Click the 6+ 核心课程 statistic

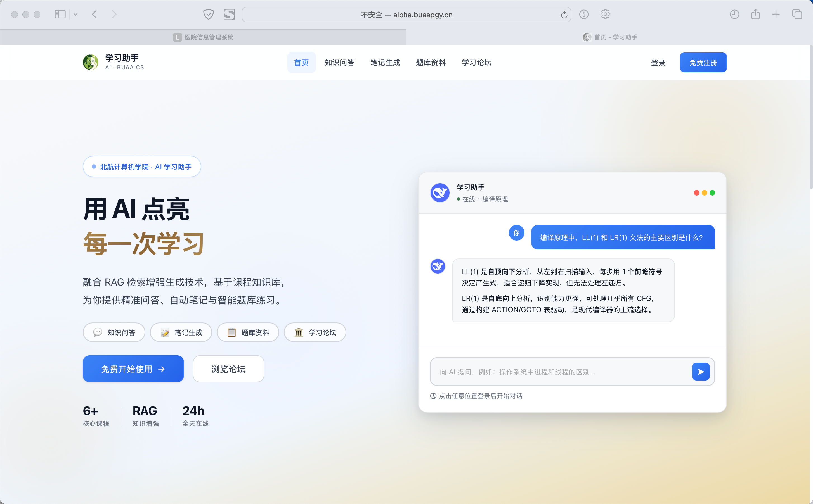(96, 416)
